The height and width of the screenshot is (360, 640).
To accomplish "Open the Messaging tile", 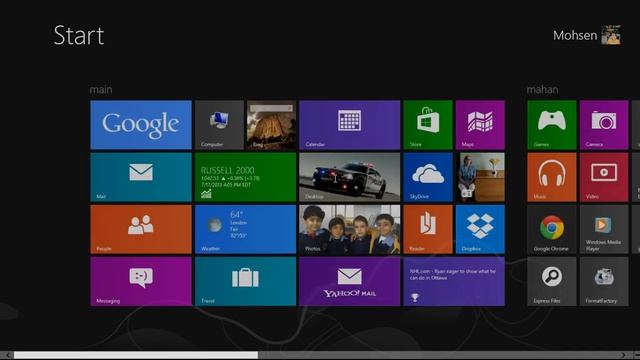I will click(x=141, y=282).
